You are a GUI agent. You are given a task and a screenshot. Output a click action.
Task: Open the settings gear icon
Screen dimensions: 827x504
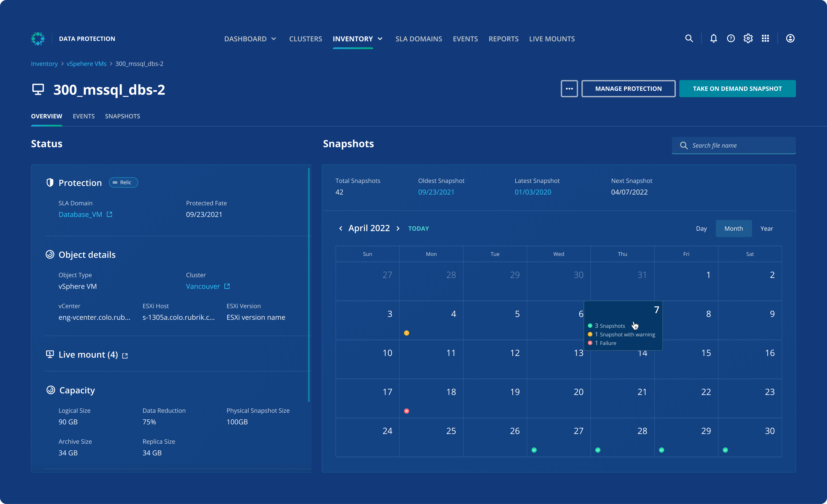point(748,39)
